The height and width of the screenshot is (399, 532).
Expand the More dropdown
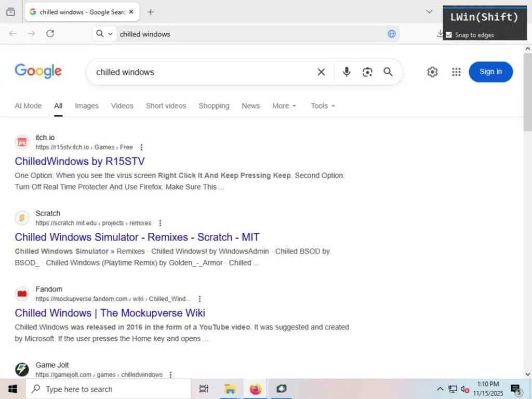click(x=284, y=106)
